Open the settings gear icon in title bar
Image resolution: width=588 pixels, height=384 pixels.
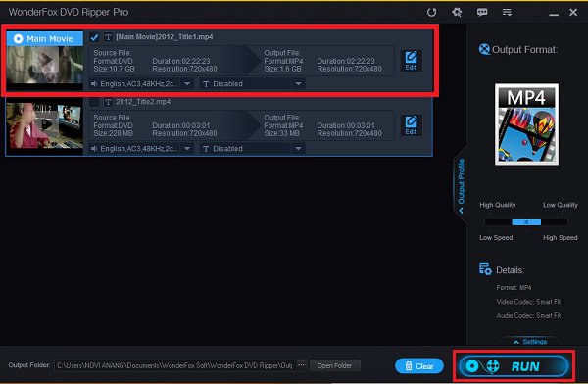tap(457, 12)
